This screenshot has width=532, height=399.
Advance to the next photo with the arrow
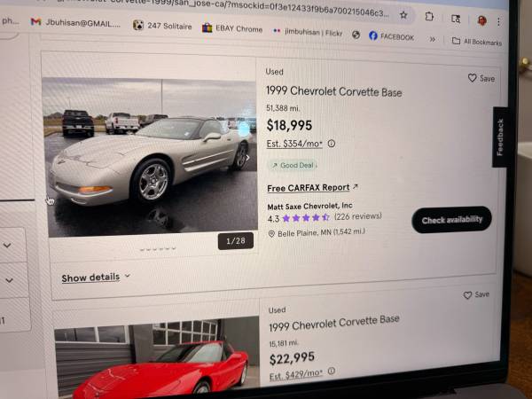[248, 158]
